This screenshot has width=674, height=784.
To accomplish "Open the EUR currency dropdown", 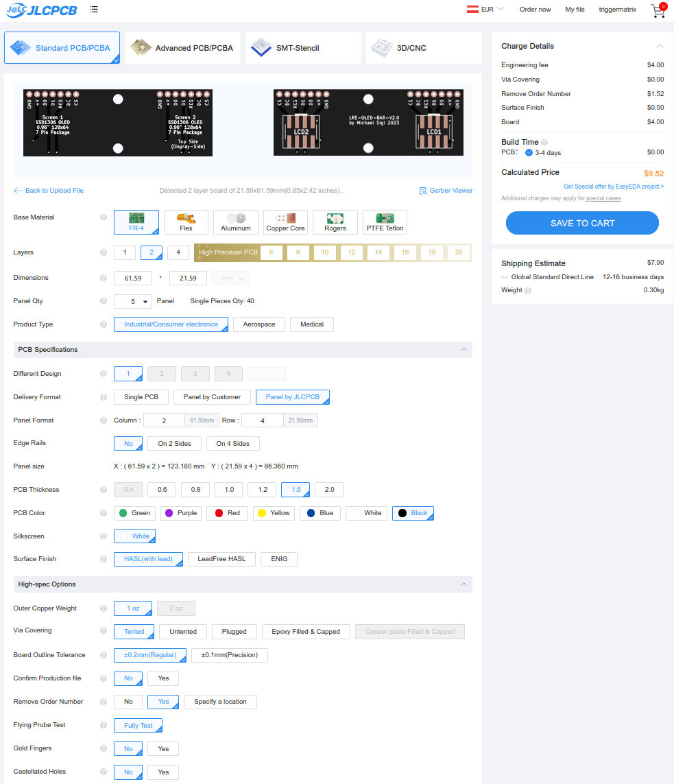I will click(x=485, y=10).
